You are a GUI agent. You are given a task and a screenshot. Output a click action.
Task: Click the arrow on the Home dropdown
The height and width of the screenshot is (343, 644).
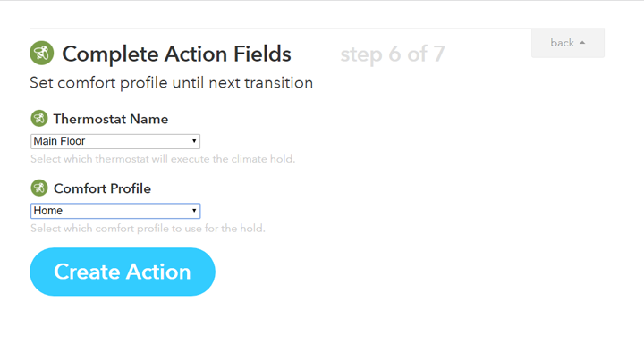tap(194, 211)
